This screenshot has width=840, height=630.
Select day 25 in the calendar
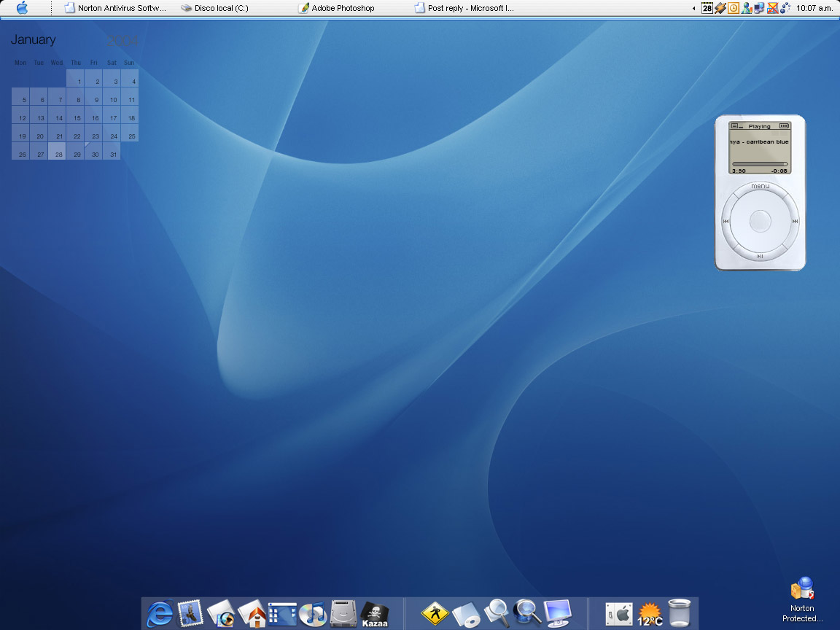pos(130,133)
